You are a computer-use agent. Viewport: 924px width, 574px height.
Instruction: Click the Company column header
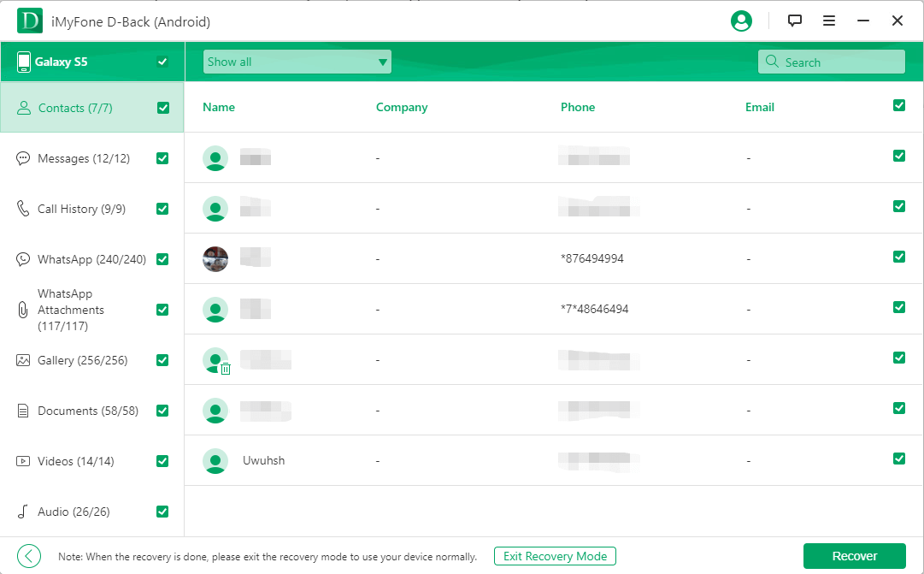(402, 107)
